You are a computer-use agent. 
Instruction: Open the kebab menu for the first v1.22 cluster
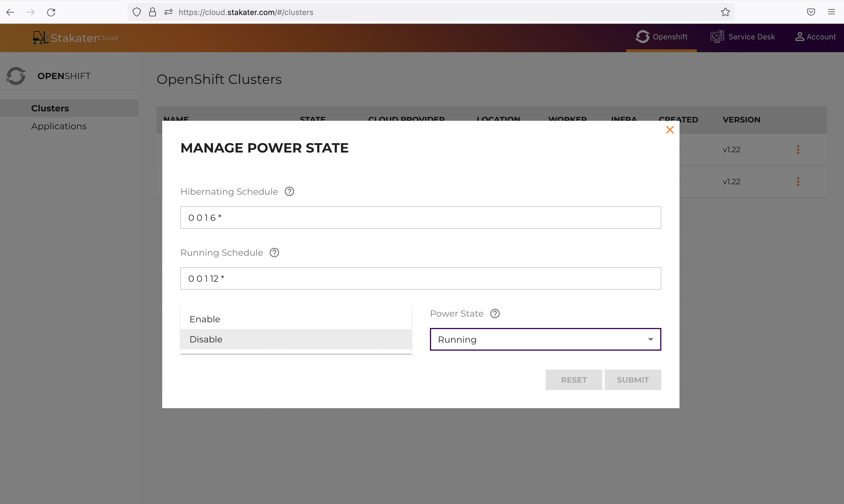798,149
